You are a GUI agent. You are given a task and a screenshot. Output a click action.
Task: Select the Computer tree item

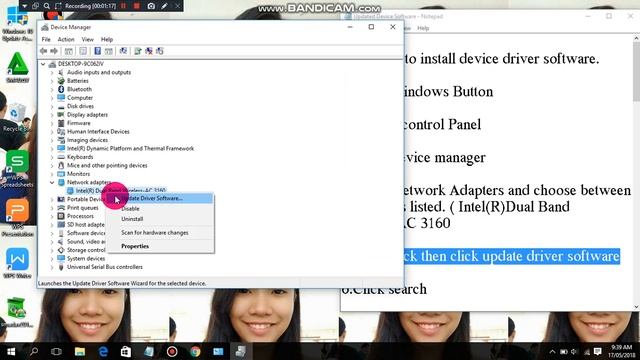click(x=80, y=98)
